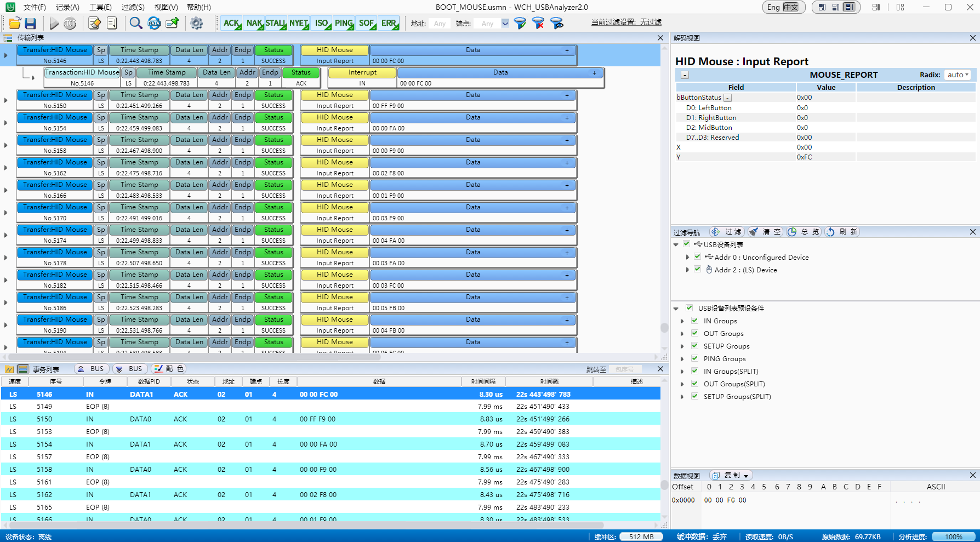Stop capture with the STOP icon
980x542 pixels.
[70, 23]
